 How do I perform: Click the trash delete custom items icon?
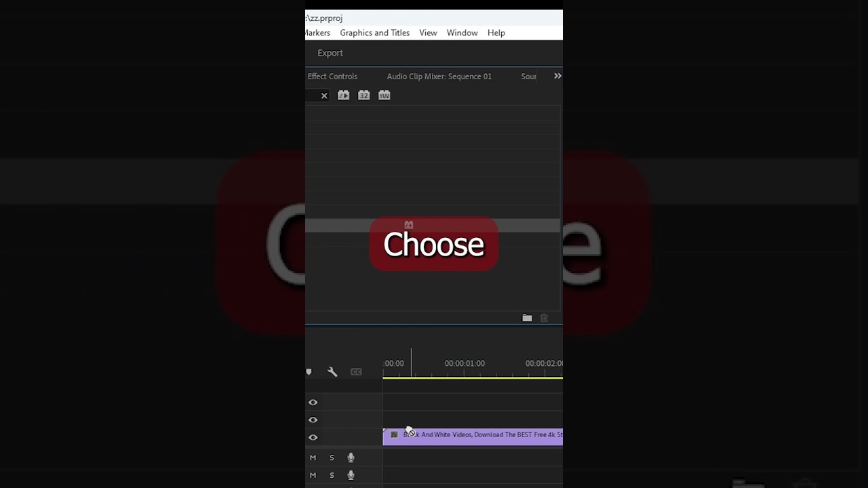(544, 318)
